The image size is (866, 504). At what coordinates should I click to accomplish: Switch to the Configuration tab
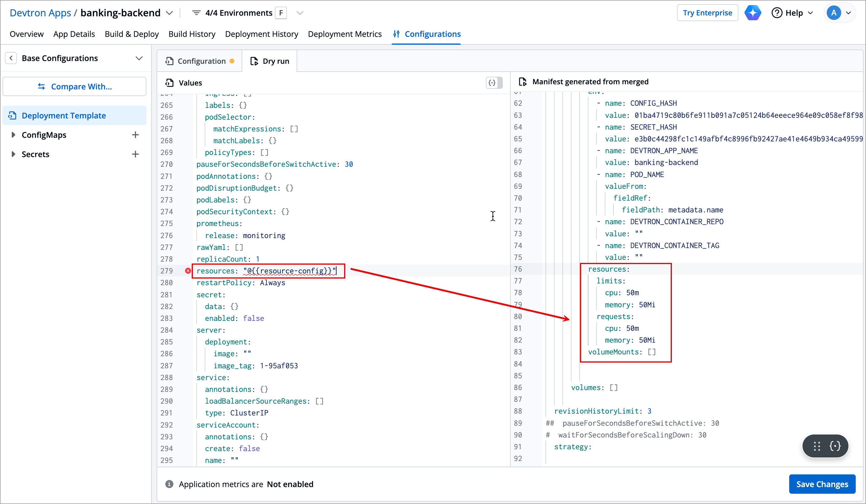200,61
